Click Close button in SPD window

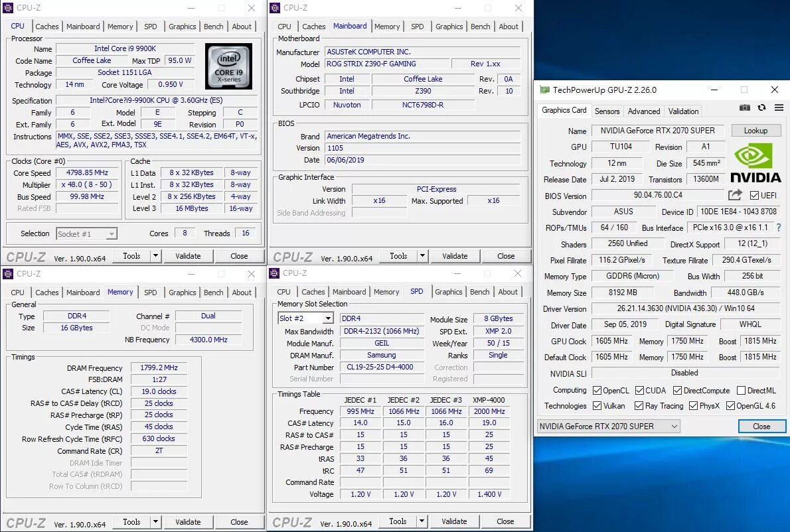point(505,521)
